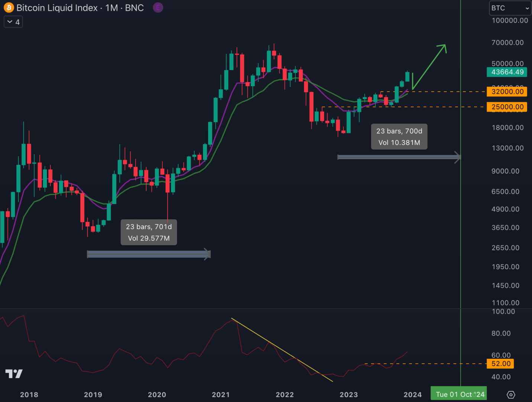532x402 pixels.
Task: Click the 2021 year on time axis
Action: coord(221,395)
